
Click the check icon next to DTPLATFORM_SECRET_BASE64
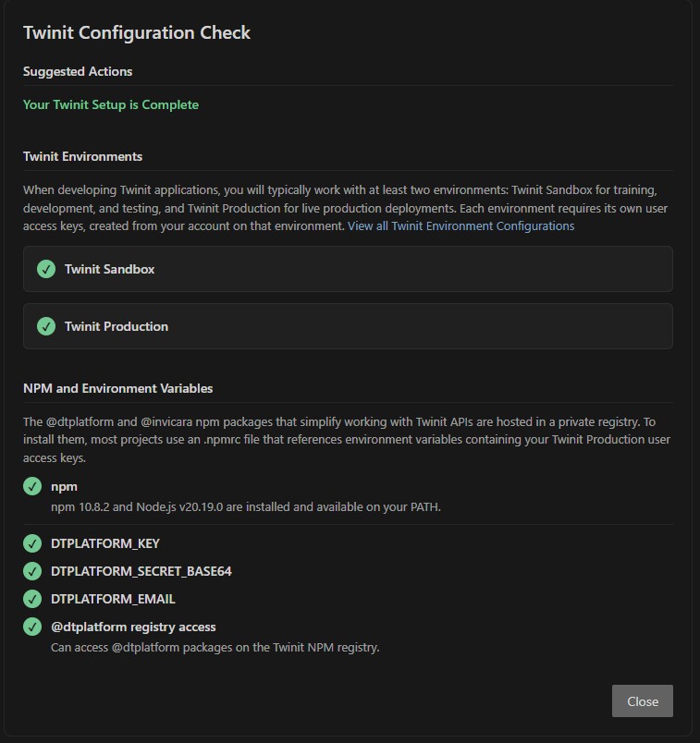click(x=32, y=571)
